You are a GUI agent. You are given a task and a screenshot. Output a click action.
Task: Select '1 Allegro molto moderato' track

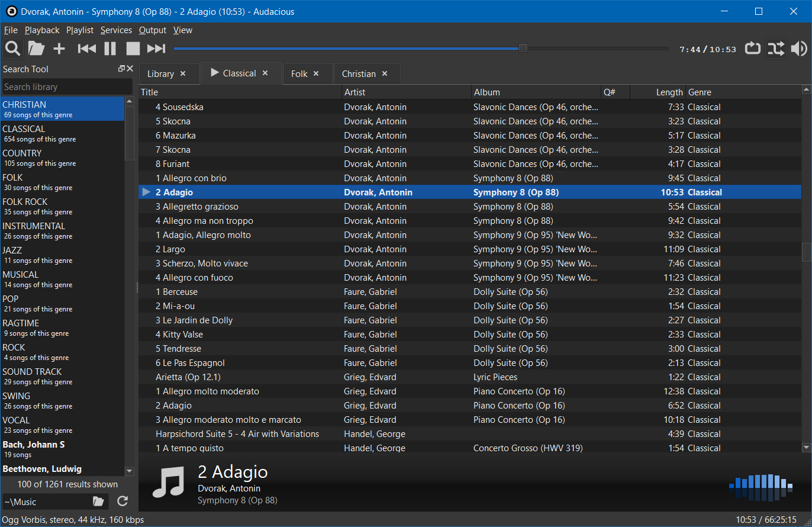[x=470, y=391]
